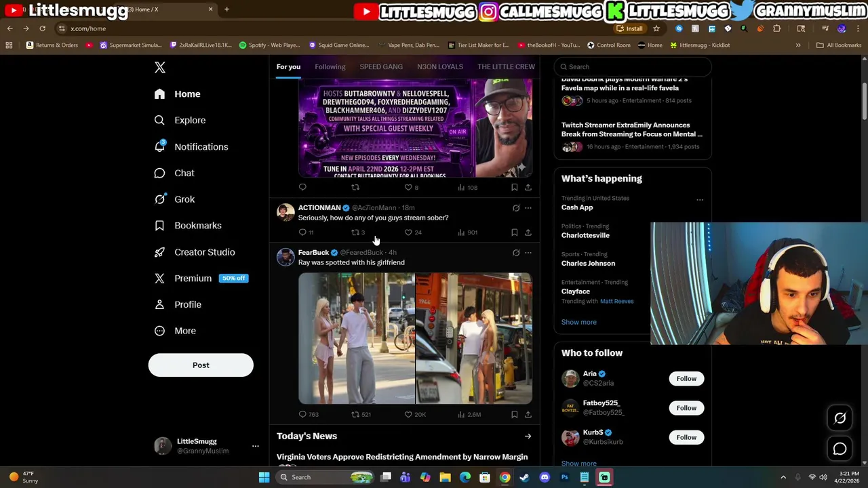Screen dimensions: 868x488
Task: Bookmark this tab with star icon
Action: [656, 28]
